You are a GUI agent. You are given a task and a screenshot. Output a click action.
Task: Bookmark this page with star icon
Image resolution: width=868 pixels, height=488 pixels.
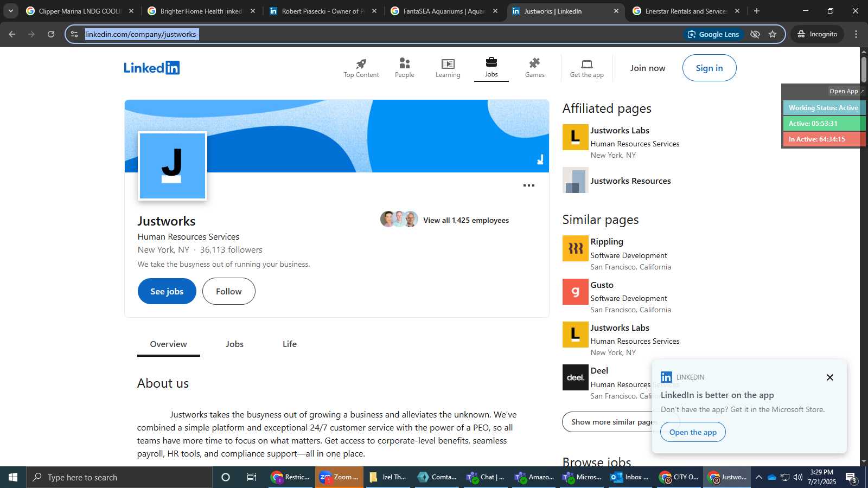(x=773, y=34)
